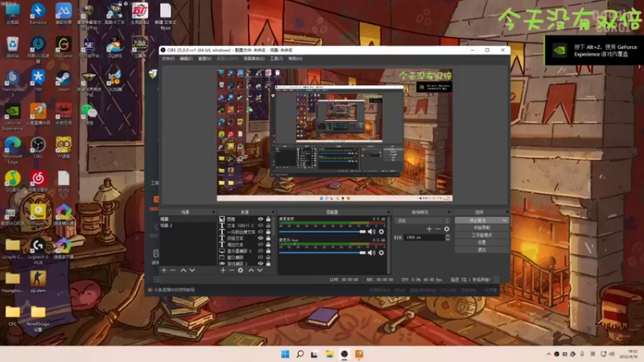Increase the transition duration with up stepper
This screenshot has width=644, height=362.
tap(448, 236)
